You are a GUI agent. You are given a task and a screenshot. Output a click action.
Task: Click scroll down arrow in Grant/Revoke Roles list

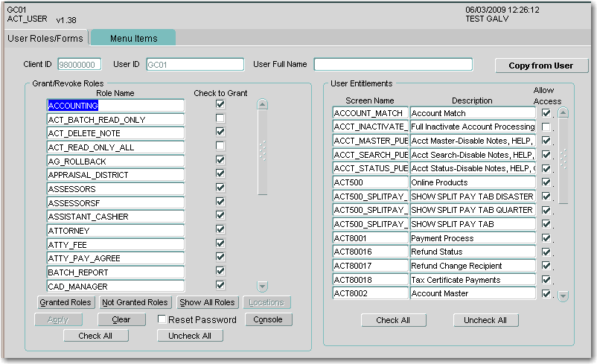262,286
